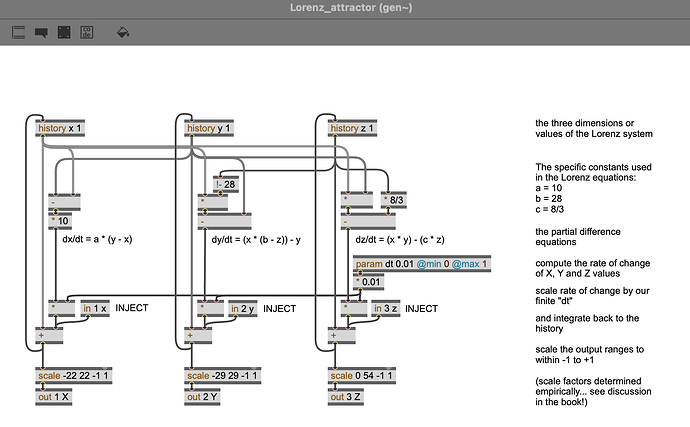
Task: Toggle the sidebar panel icon in toolbar
Action: click(18, 33)
